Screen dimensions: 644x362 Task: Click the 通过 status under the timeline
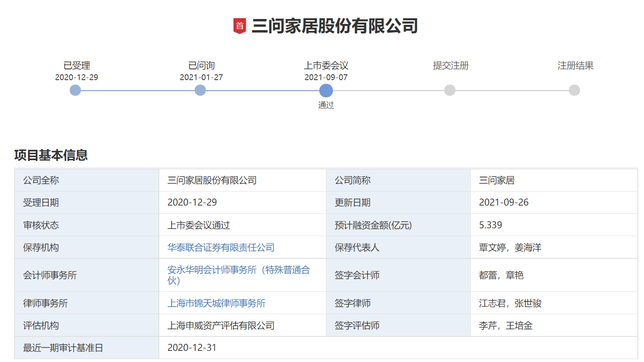(x=326, y=105)
